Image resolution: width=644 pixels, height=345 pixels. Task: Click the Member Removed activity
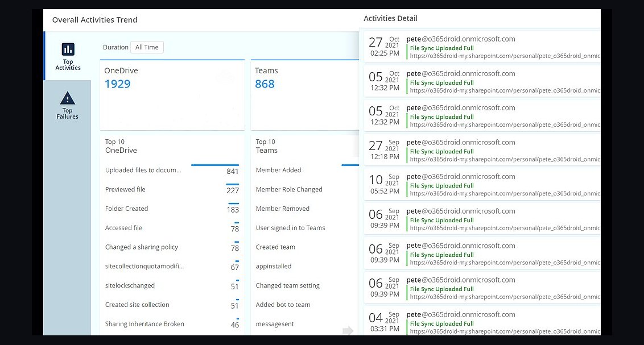pyautogui.click(x=283, y=209)
